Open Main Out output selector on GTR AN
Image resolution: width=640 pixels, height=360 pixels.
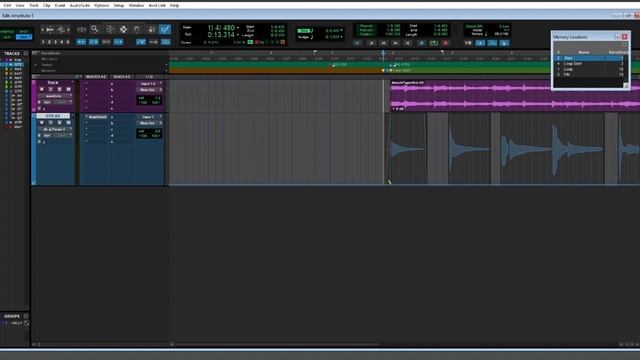149,123
